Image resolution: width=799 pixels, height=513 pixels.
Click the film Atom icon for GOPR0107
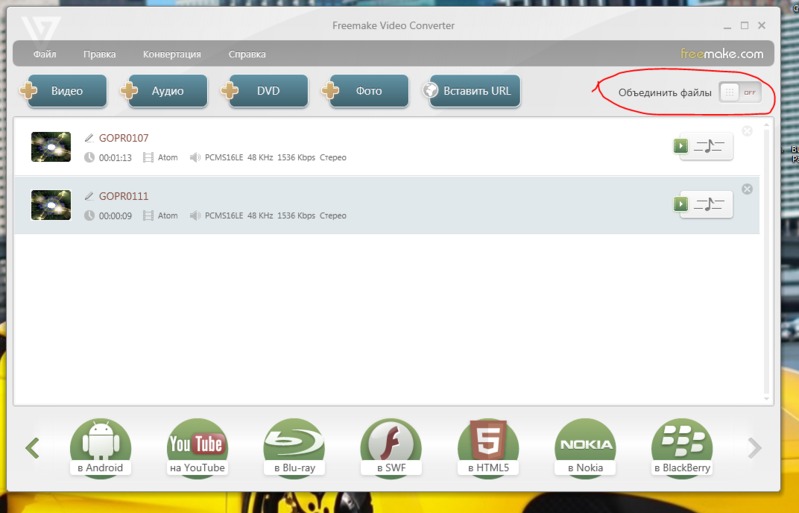click(148, 157)
